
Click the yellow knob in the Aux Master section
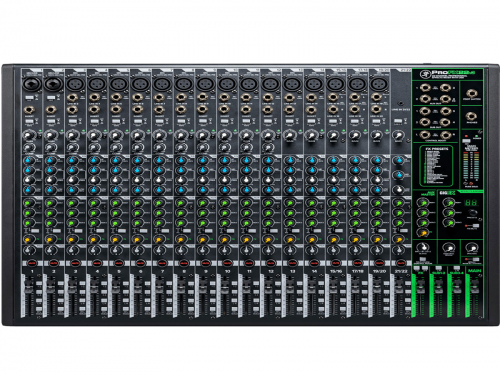point(424,233)
